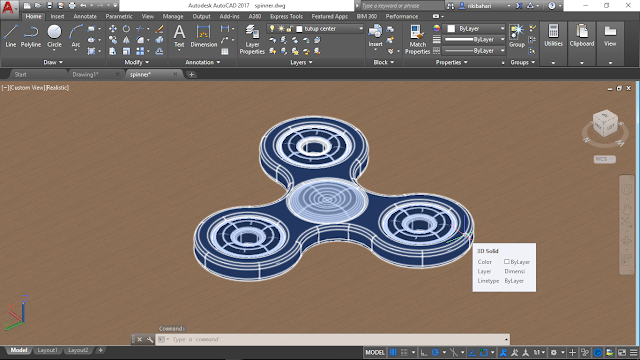This screenshot has height=360, width=640.
Task: Toggle snap mode in status bar
Action: pos(404,352)
